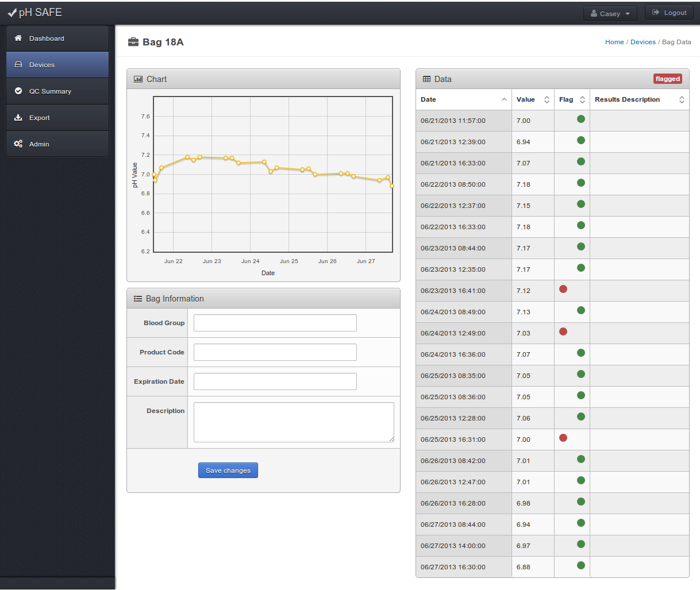The width and height of the screenshot is (700, 590).
Task: Click green flag dot for 06/25/2013 08:35:00
Action: (x=581, y=374)
